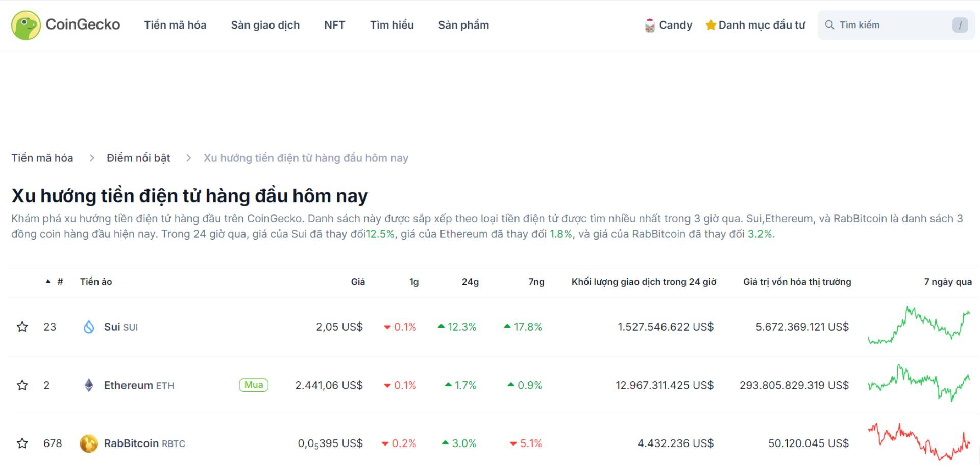This screenshot has width=980, height=470.
Task: Open the Sàn giao dịch section
Action: [265, 24]
